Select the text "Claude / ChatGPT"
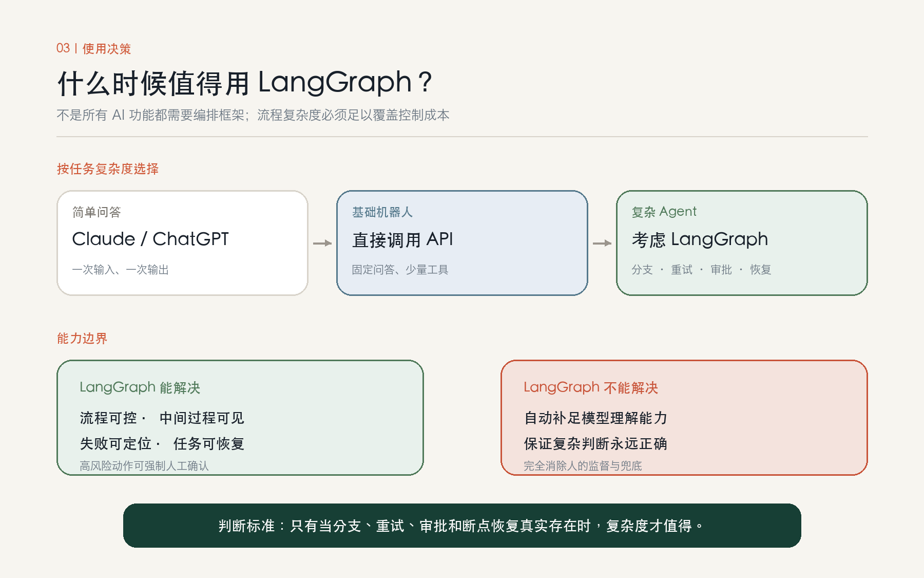This screenshot has height=578, width=924. pyautogui.click(x=150, y=239)
